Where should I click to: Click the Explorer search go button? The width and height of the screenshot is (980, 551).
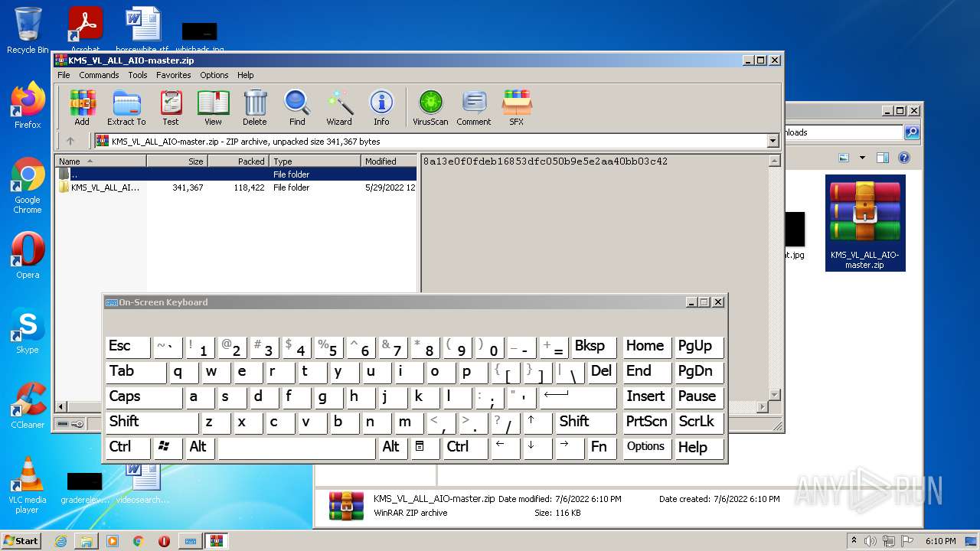tap(912, 132)
